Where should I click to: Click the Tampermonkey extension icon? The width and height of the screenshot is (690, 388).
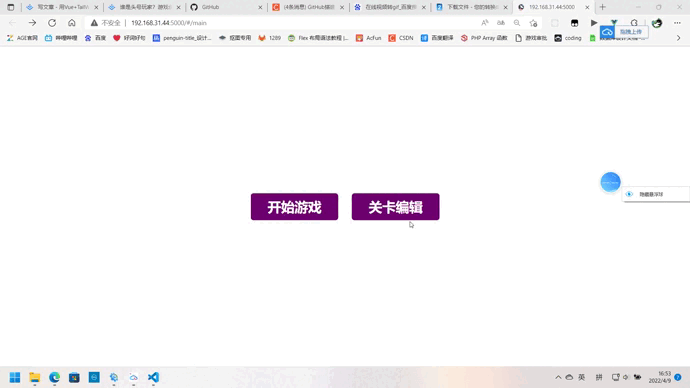574,23
